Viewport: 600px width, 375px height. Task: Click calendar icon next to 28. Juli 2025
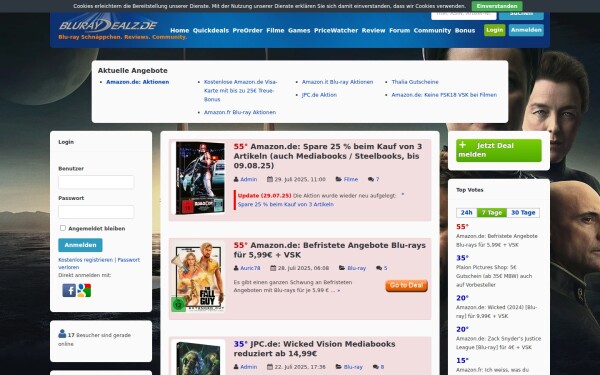[273, 268]
